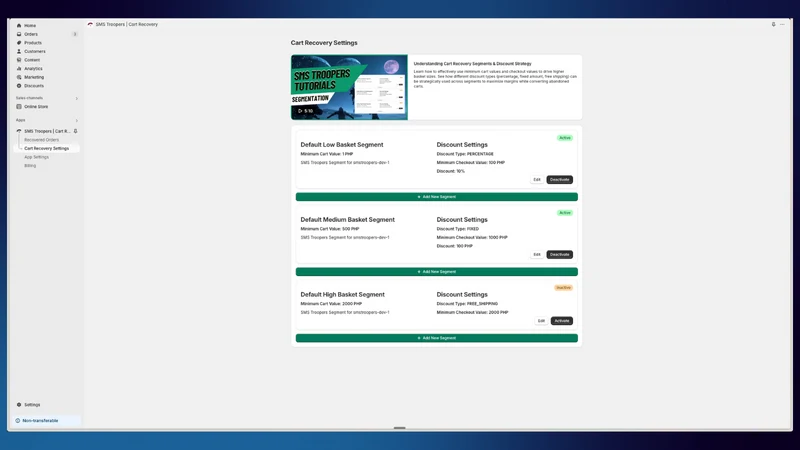Viewport: 800px width, 450px height.
Task: Add New Segment below High Basket card
Action: coord(437,338)
